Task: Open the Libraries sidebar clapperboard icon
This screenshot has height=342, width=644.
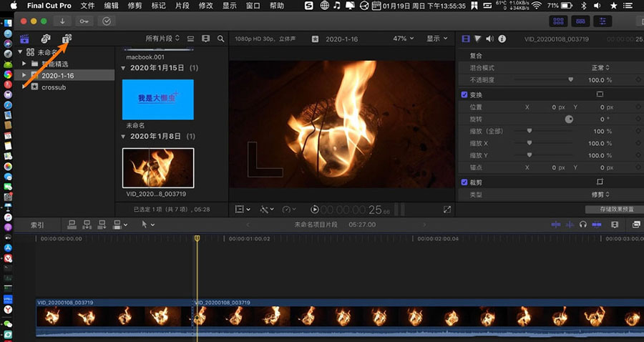Action: tap(24, 39)
